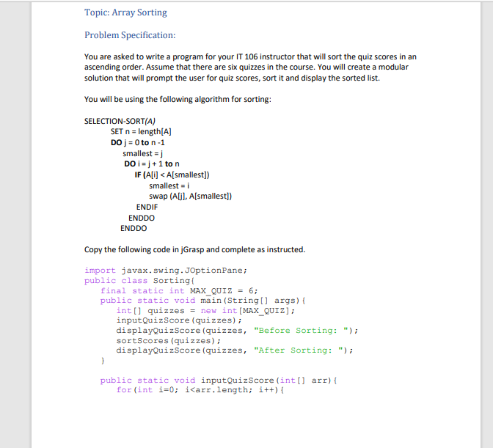The image size is (493, 448).
Task: Click the 'for(int i=0; i<arr.length; i++){' line
Action: click(x=200, y=390)
